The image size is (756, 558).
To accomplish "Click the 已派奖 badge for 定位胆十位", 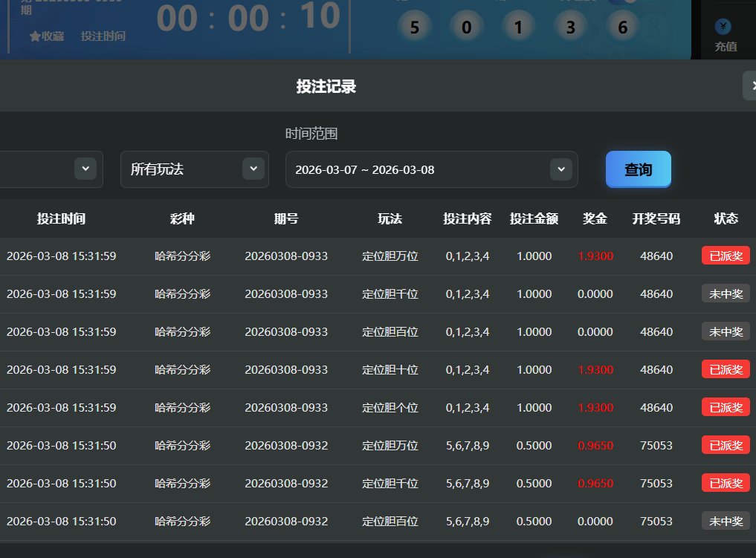I will tap(726, 369).
